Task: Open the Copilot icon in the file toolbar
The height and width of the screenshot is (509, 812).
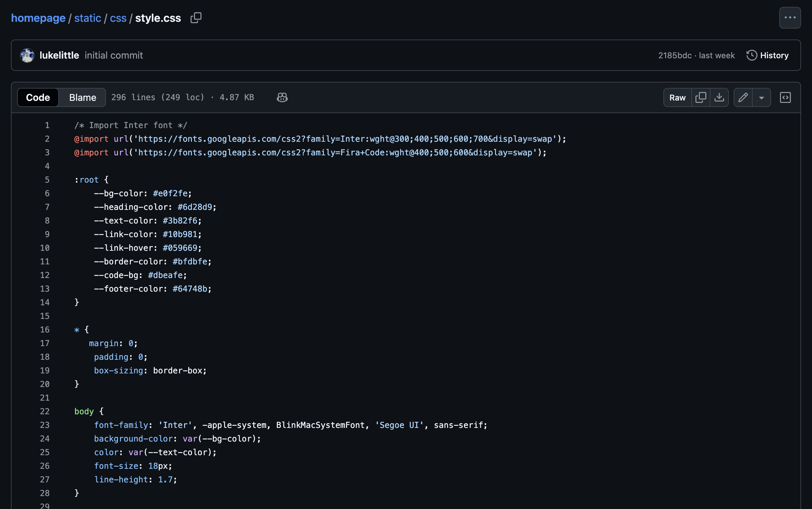Action: pyautogui.click(x=282, y=97)
